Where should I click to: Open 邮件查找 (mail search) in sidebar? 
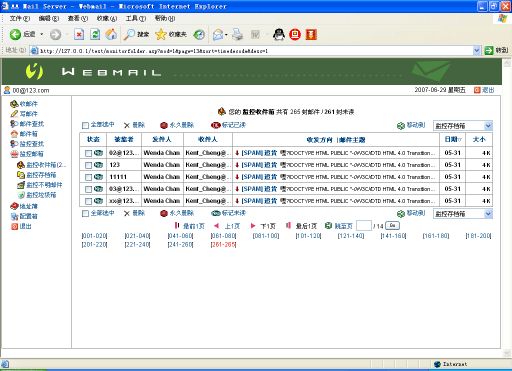[x=27, y=124]
